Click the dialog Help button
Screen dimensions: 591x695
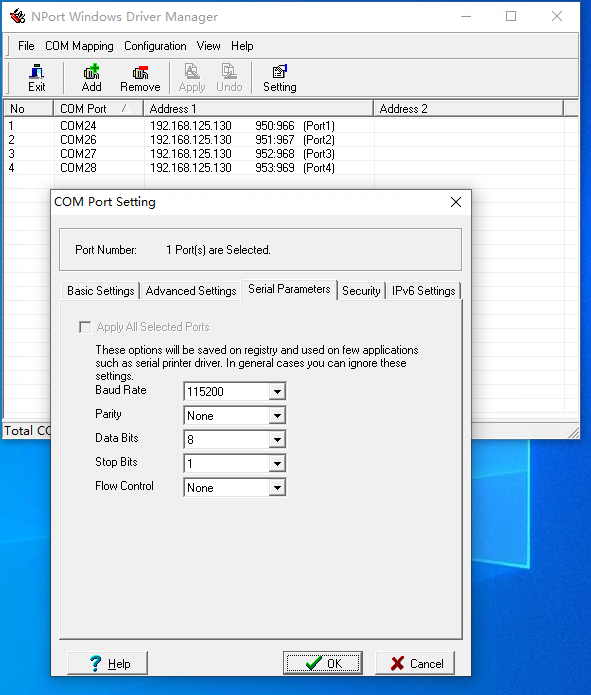click(x=107, y=663)
